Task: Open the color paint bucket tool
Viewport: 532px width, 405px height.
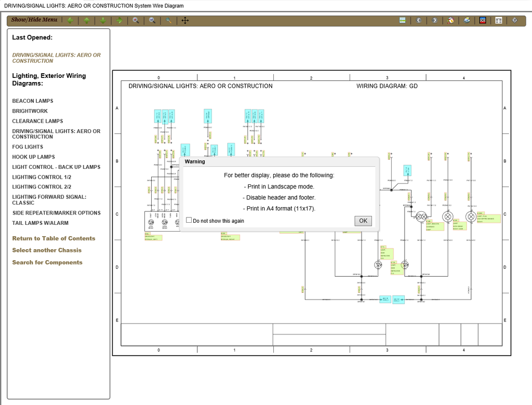Action: [450, 20]
